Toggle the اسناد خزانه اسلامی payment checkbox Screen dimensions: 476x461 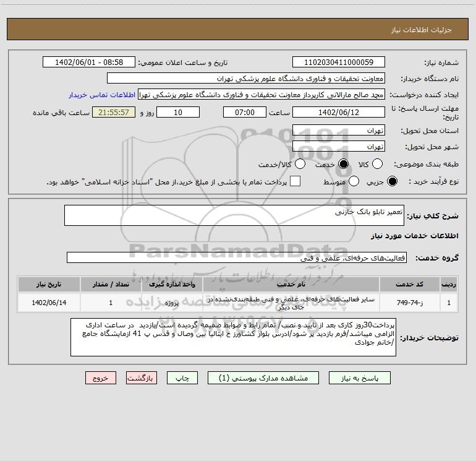point(295,181)
